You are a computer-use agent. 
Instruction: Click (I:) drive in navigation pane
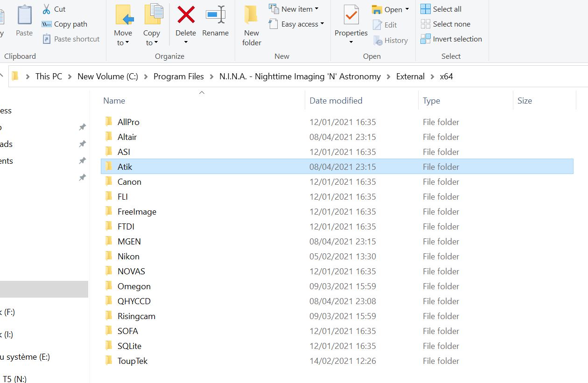click(7, 334)
